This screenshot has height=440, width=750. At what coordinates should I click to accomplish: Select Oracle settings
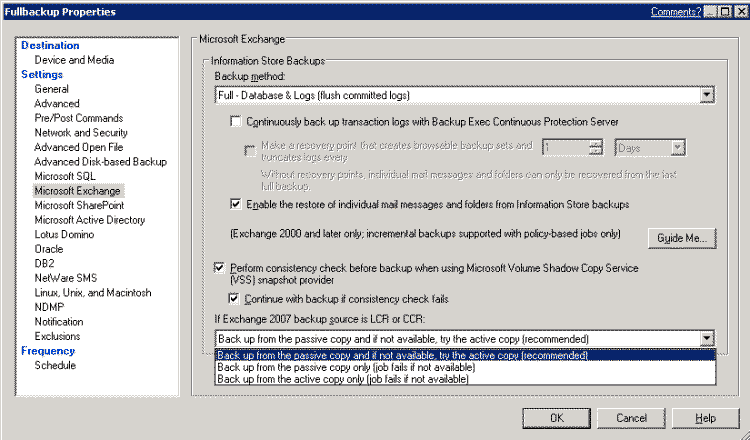coord(48,249)
